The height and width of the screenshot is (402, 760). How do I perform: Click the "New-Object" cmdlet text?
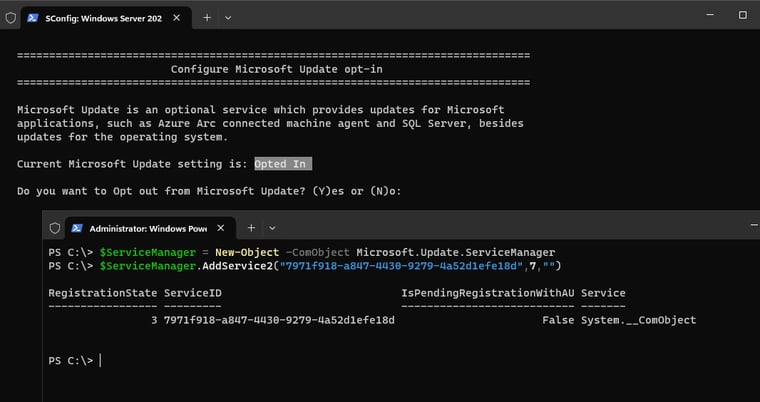(x=247, y=253)
